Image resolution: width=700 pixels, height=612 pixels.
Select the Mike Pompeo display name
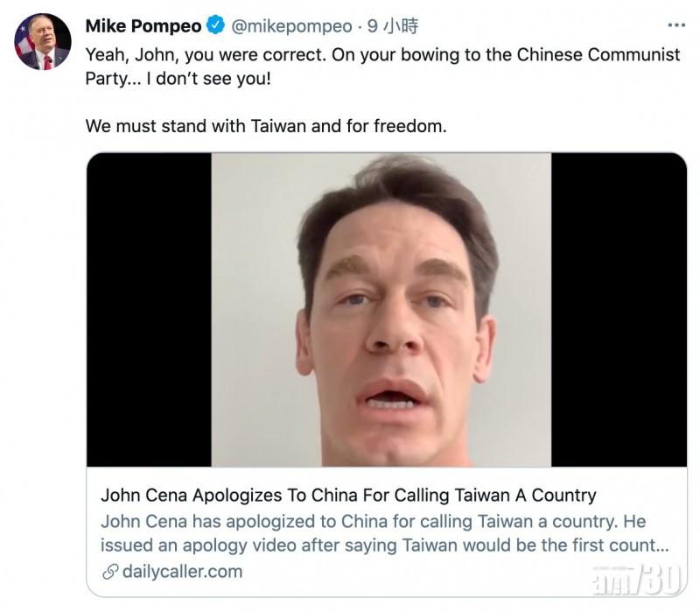(x=143, y=26)
